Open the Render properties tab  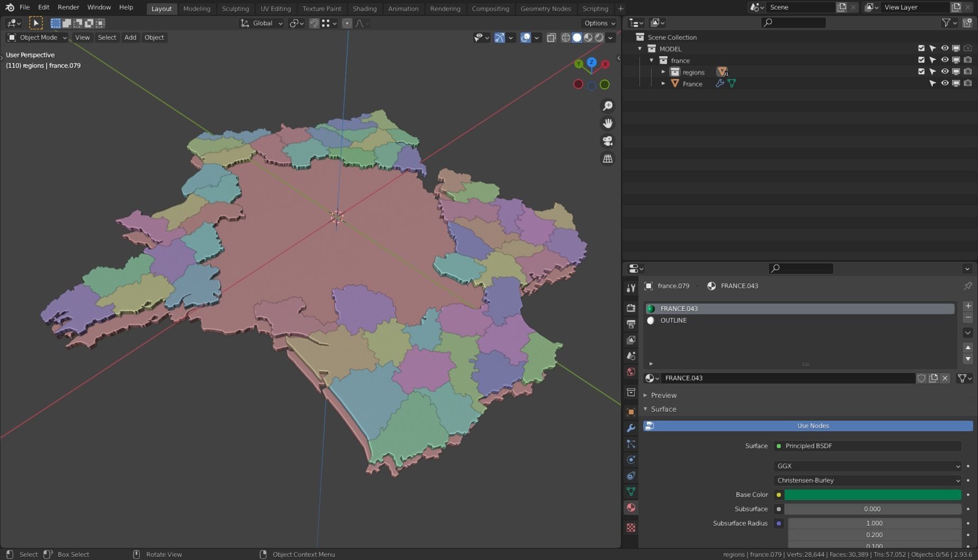coord(630,308)
